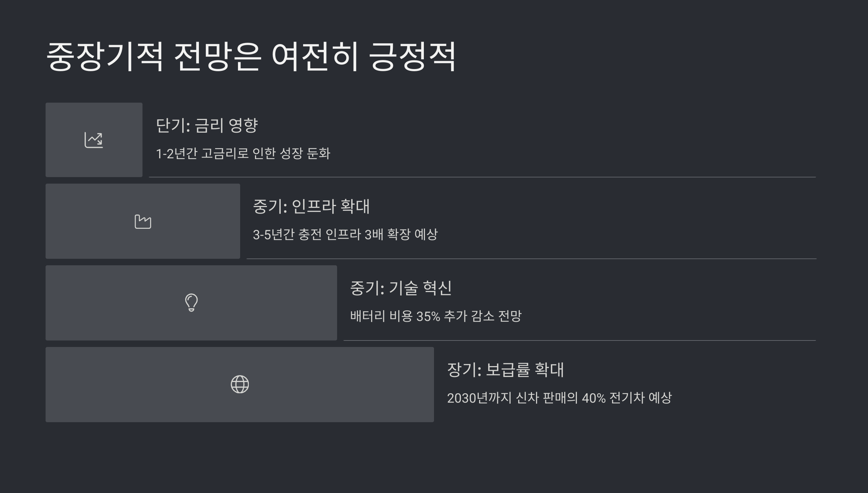Click the divider line under the 단기 section

pos(482,177)
